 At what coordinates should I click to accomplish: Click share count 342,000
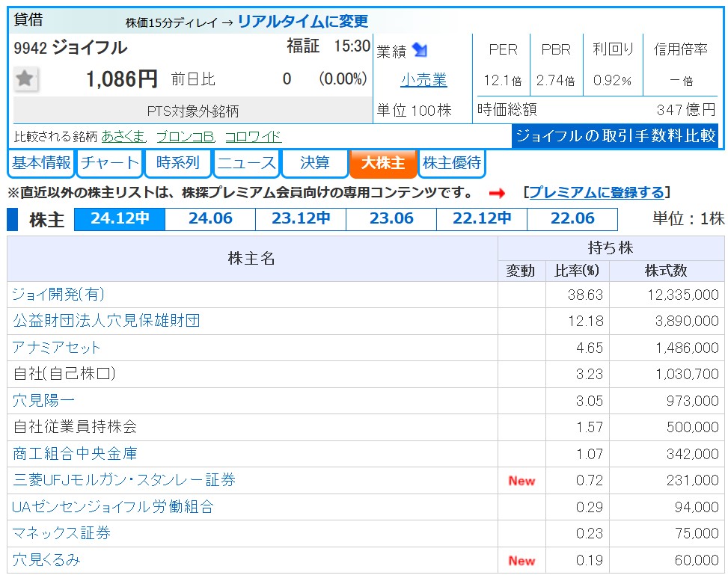(692, 454)
